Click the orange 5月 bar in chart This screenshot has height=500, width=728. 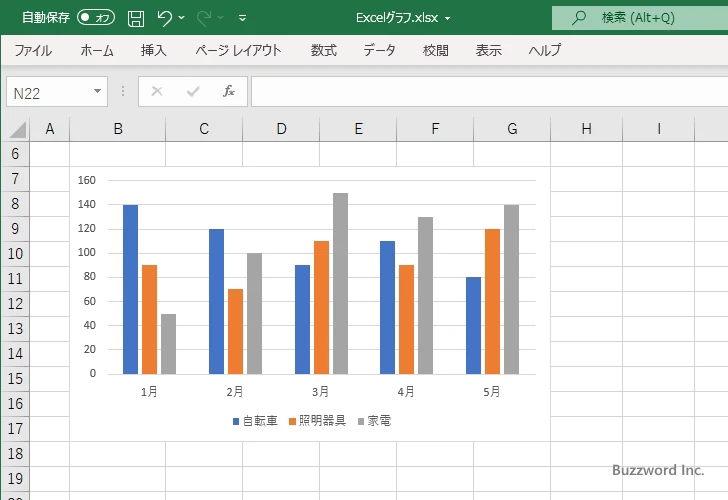493,301
